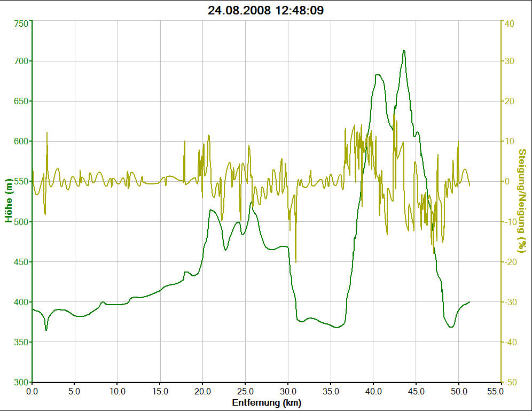Click the 0.0 tick on the distance axis
This screenshot has height=411, width=532.
[32, 392]
